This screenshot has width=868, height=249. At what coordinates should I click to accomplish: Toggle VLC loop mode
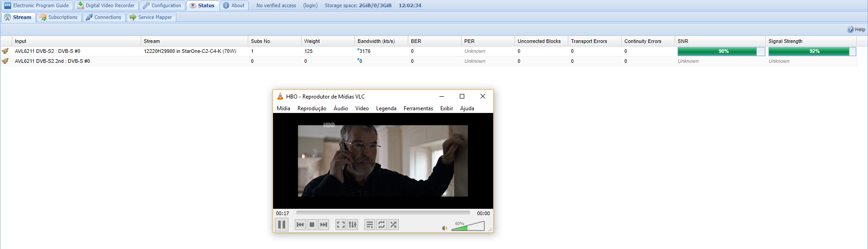pyautogui.click(x=382, y=225)
